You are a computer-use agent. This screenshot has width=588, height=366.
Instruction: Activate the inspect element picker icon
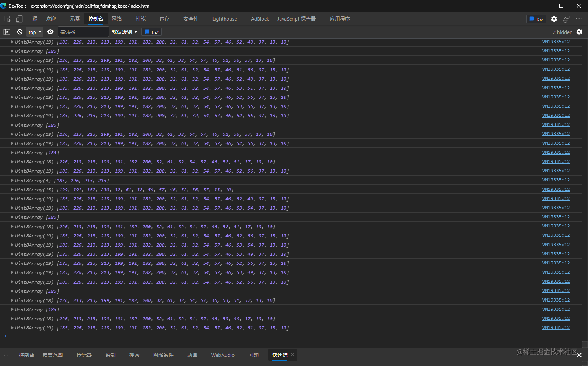pyautogui.click(x=7, y=19)
